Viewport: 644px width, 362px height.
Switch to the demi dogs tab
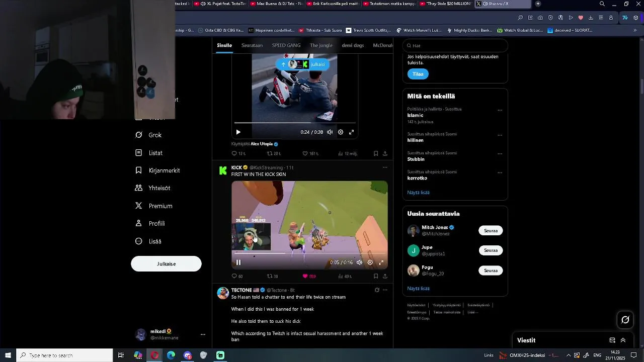point(353,45)
